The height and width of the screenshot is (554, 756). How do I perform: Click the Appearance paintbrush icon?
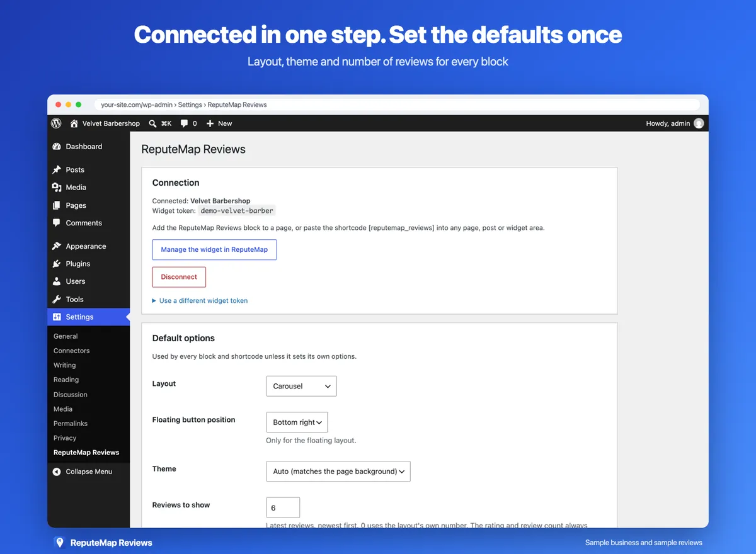click(57, 246)
